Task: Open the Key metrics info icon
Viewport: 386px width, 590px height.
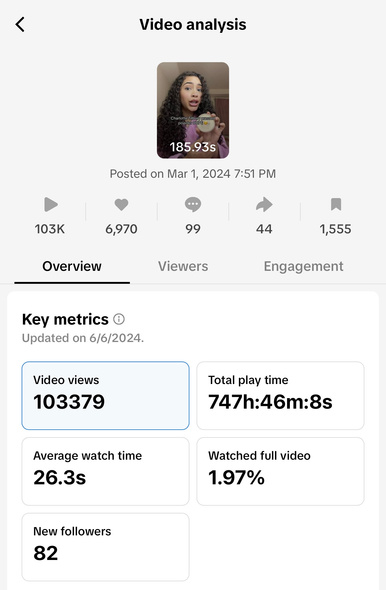Action: 119,319
